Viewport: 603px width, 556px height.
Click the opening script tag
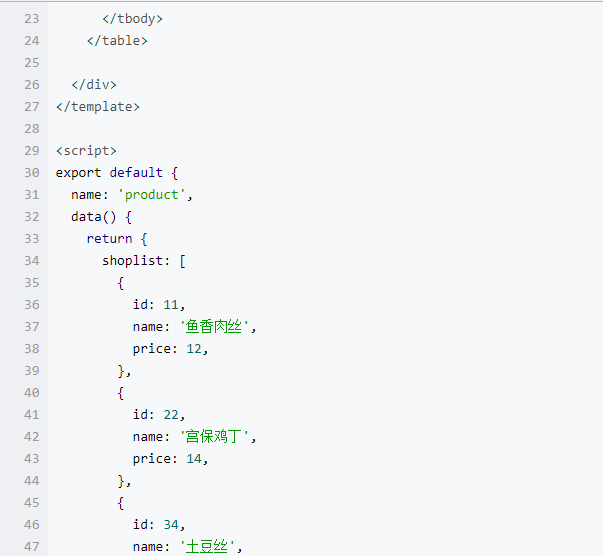click(x=86, y=150)
